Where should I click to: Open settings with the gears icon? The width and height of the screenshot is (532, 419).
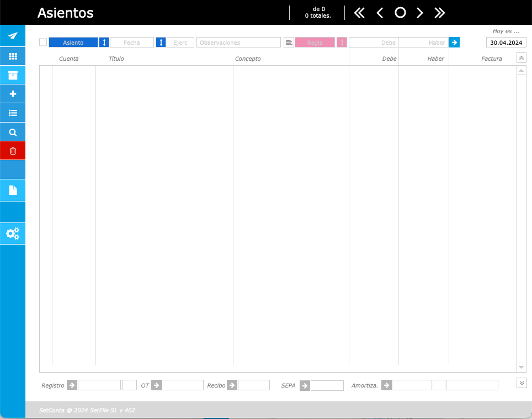point(13,234)
